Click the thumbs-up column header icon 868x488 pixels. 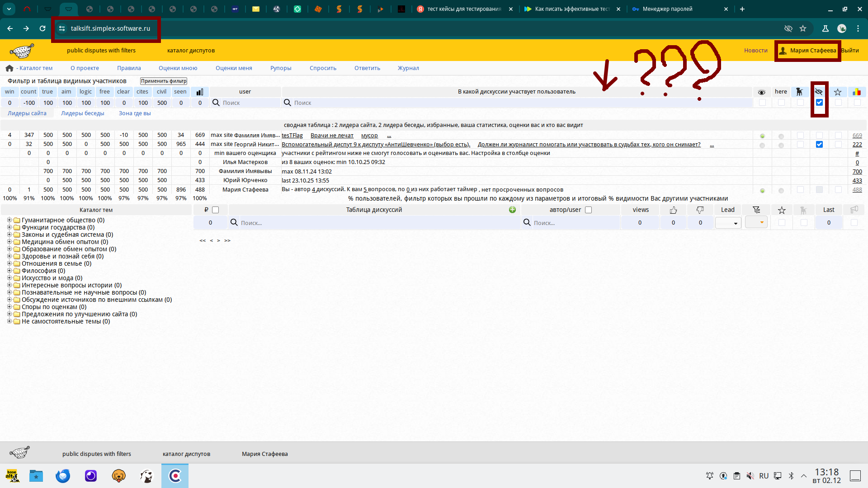[673, 210]
